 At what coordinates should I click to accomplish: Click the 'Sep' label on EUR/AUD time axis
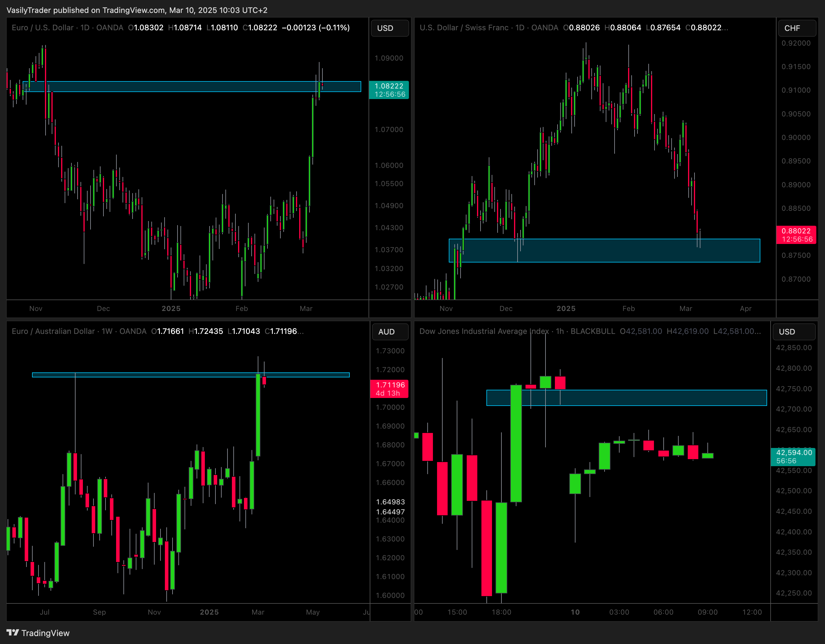point(99,612)
